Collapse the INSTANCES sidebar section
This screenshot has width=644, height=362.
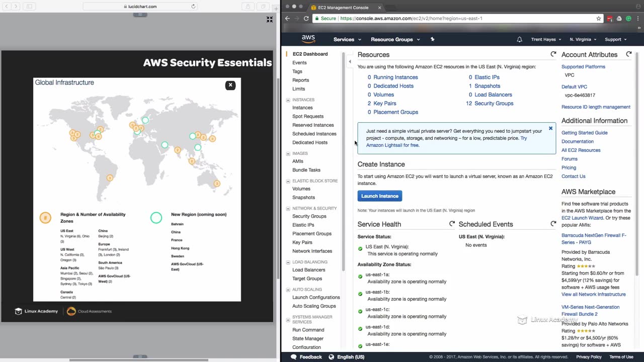click(288, 100)
